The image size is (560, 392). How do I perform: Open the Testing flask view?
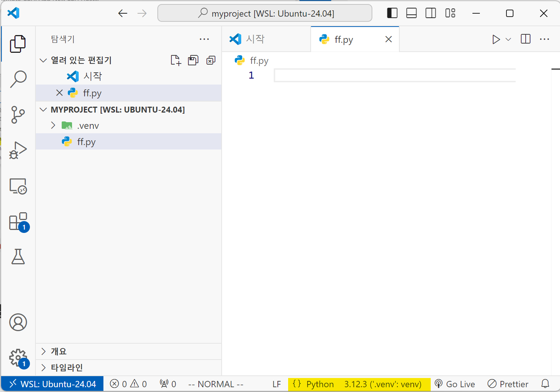(x=18, y=257)
